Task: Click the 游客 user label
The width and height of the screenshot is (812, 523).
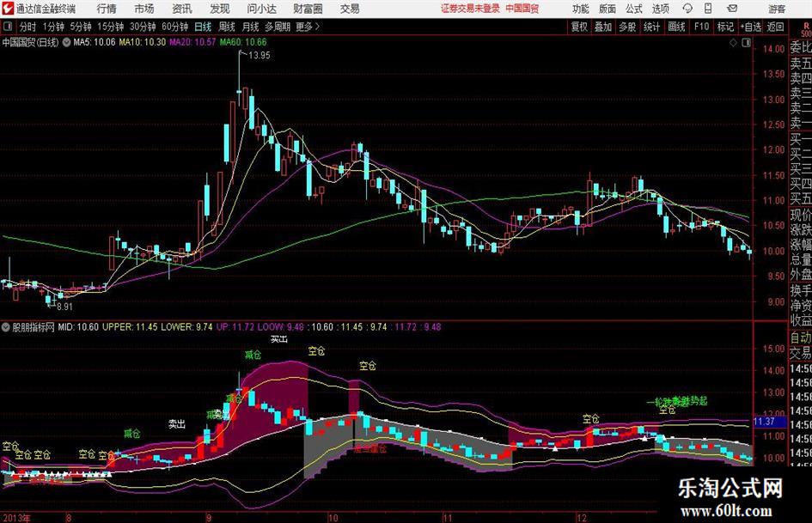Action: point(776,9)
